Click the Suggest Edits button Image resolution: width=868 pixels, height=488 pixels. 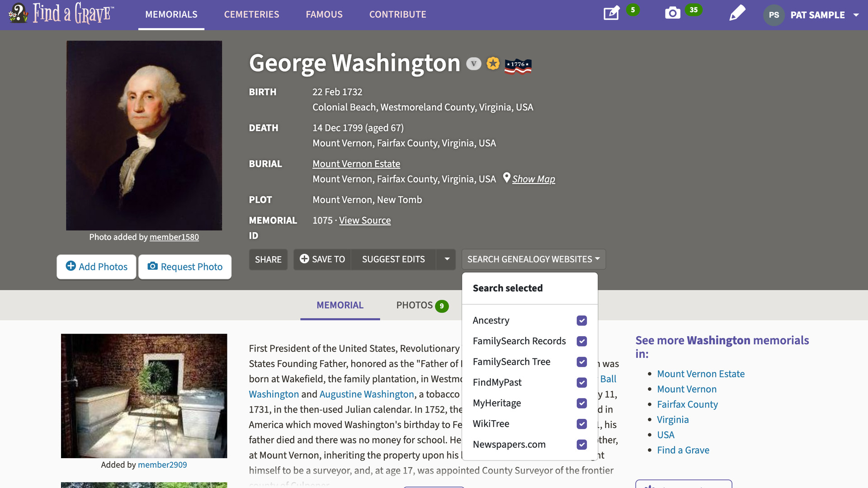point(393,259)
